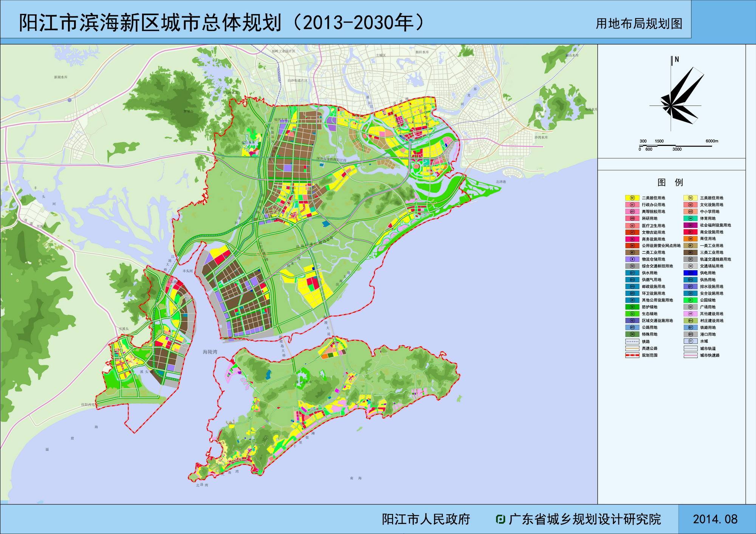Click the footer text 阳江市人民政府

click(426, 519)
